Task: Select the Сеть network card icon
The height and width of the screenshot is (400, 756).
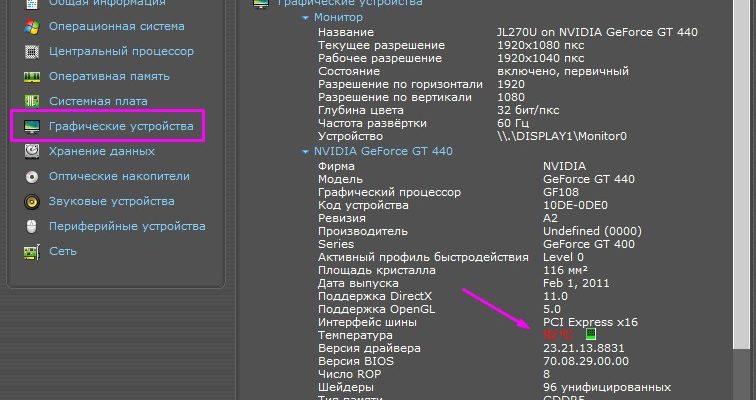Action: (32, 252)
